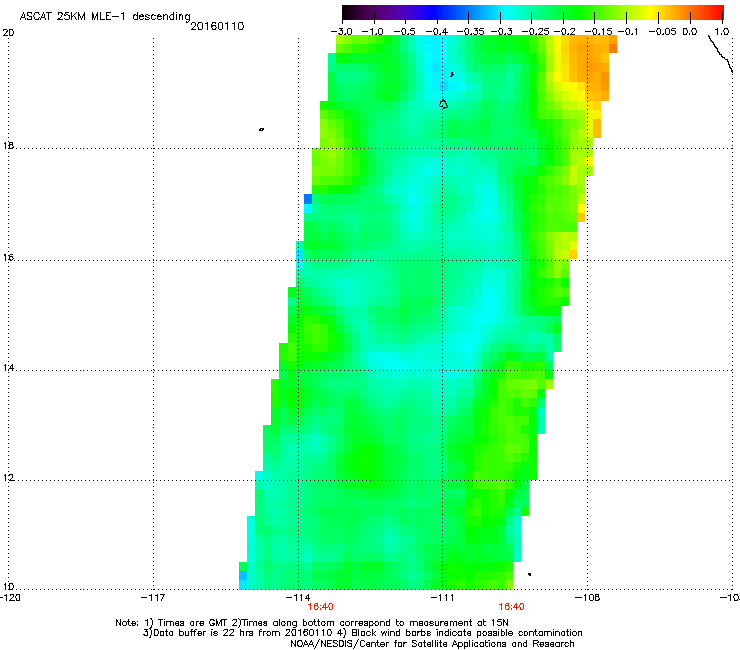This screenshot has height=650, width=740.
Task: Click the -0.05 colorbar label
Action: point(662,31)
